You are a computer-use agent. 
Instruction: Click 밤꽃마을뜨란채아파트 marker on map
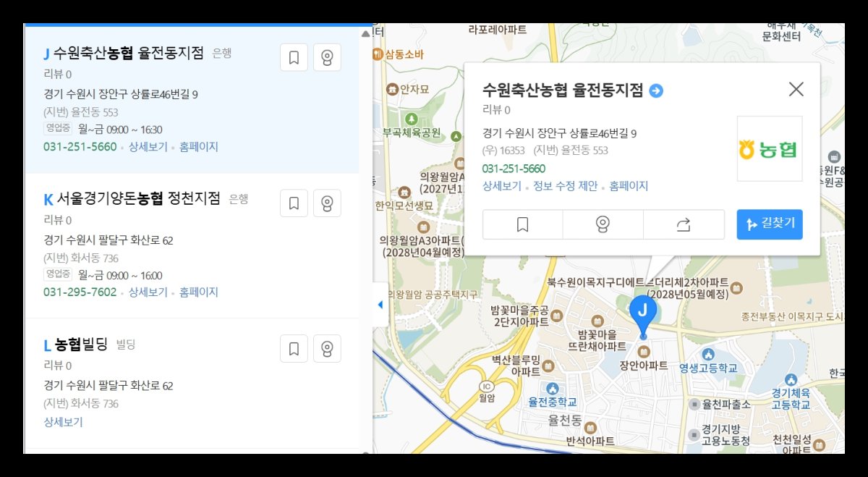[597, 320]
